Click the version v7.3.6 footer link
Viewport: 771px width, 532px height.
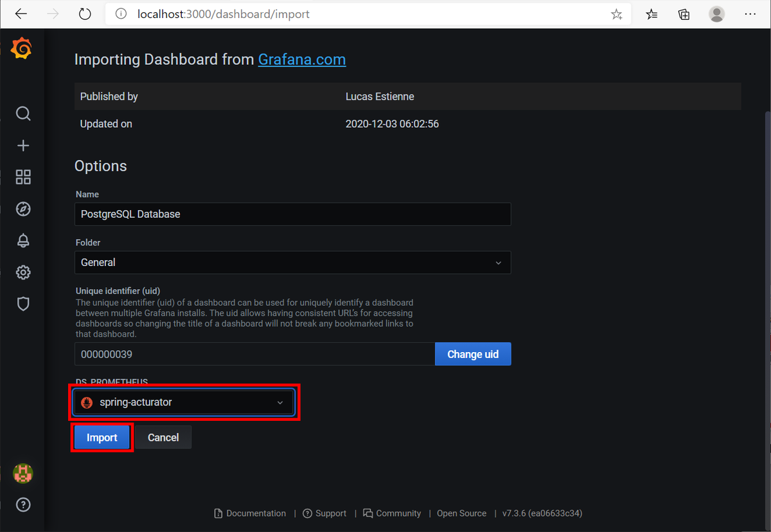click(x=542, y=513)
